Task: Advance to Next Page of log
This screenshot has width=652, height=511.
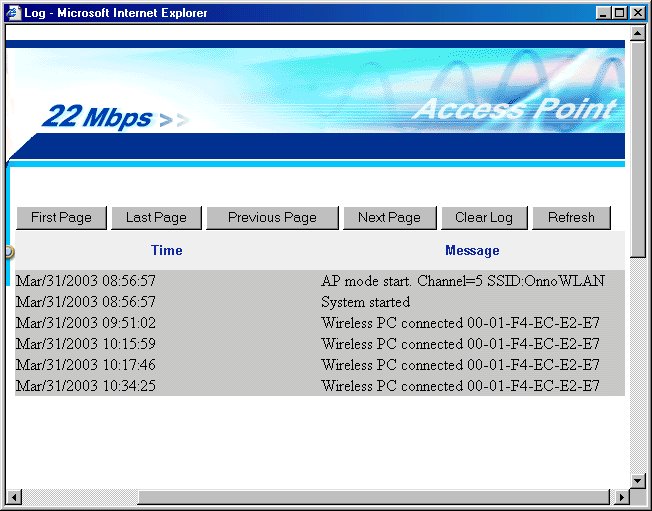Action: 390,217
